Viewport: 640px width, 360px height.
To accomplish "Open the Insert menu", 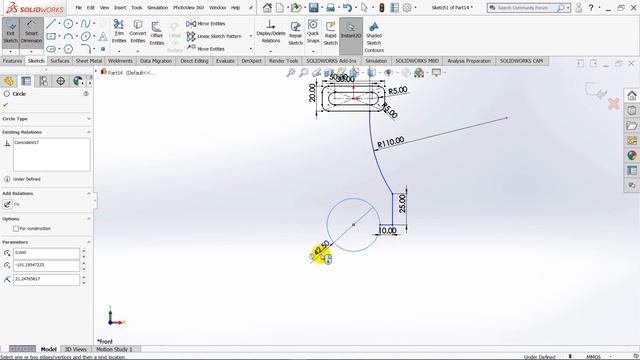I will click(120, 7).
